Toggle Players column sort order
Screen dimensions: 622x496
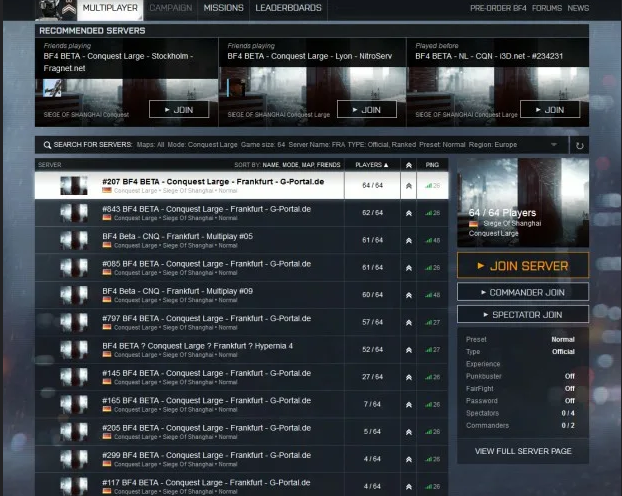click(x=372, y=165)
